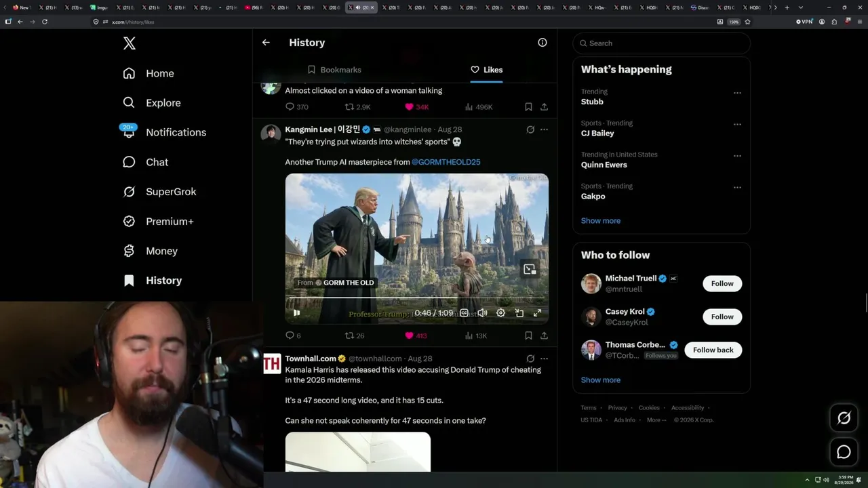
Task: Open a new browser tab
Action: point(787,7)
